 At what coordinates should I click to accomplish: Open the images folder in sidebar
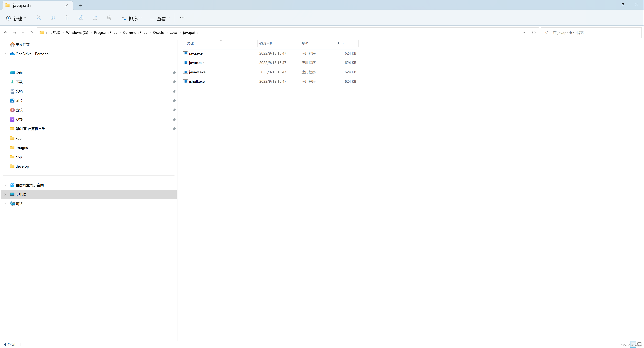pos(21,148)
